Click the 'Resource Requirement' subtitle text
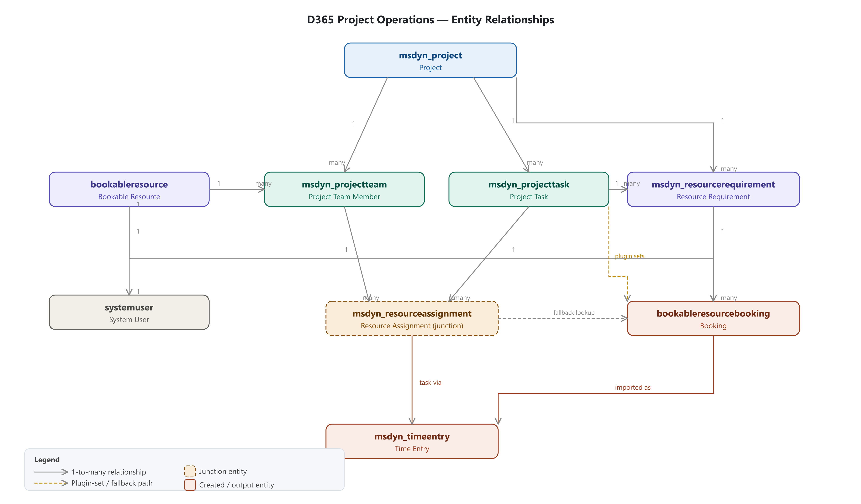Image resolution: width=861 pixels, height=504 pixels. click(713, 197)
